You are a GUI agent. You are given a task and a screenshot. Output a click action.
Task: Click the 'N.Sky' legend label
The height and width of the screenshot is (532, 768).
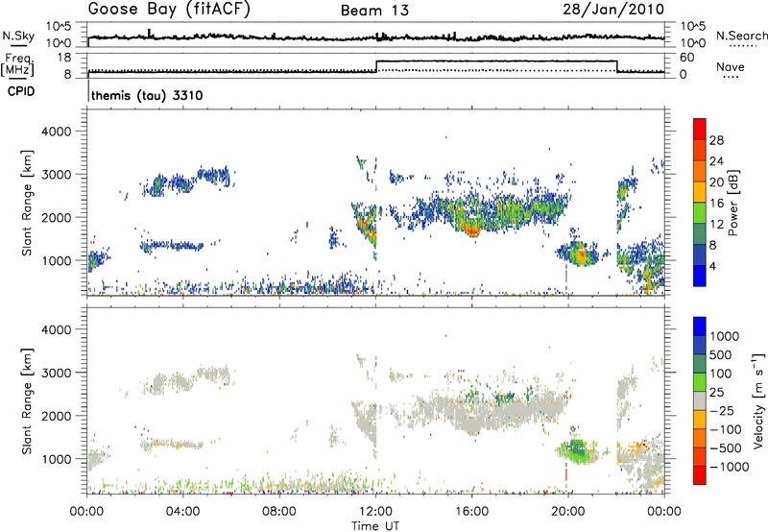coord(18,36)
